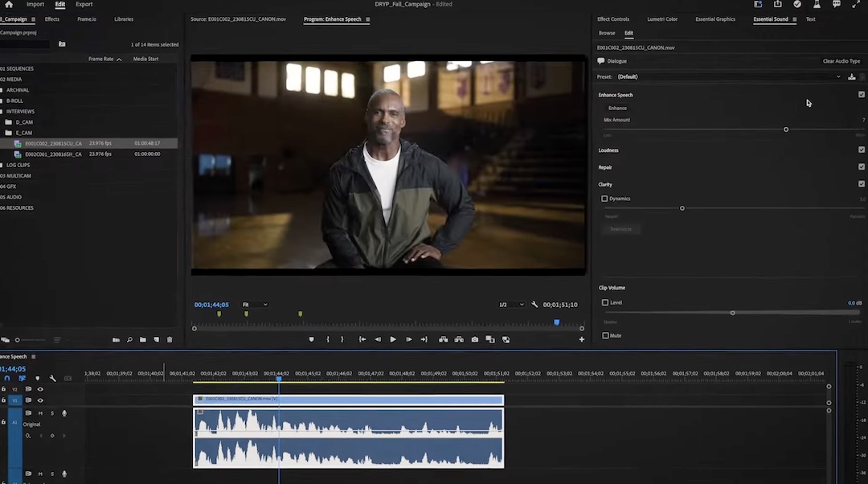Hide the V1 track with its eye toggle

(x=40, y=400)
